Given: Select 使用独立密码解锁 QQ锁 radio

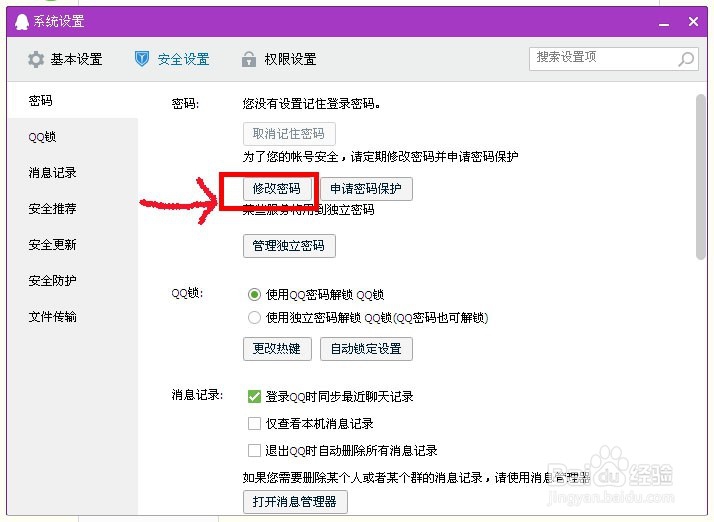Looking at the screenshot, I should tap(254, 317).
